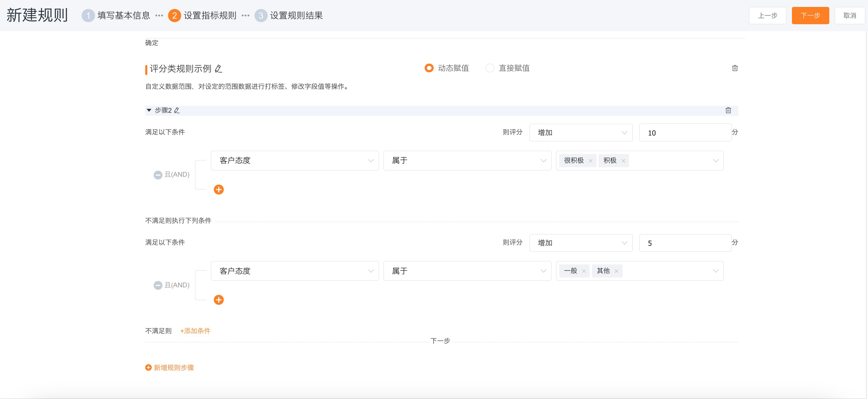
Task: Expand the values dropdown containing 一般
Action: 715,271
